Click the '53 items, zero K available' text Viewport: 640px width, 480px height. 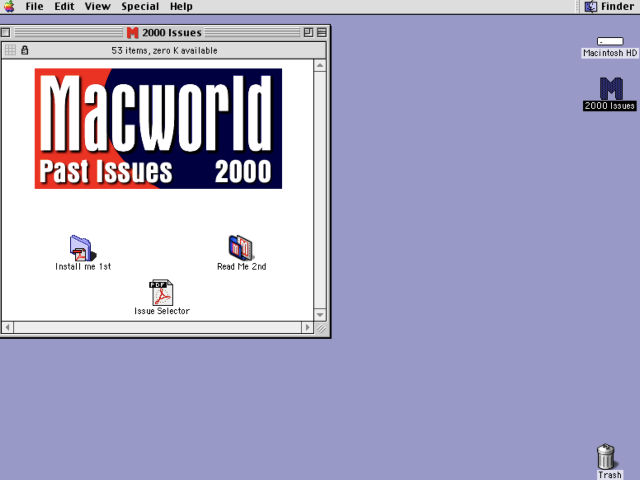click(x=164, y=51)
